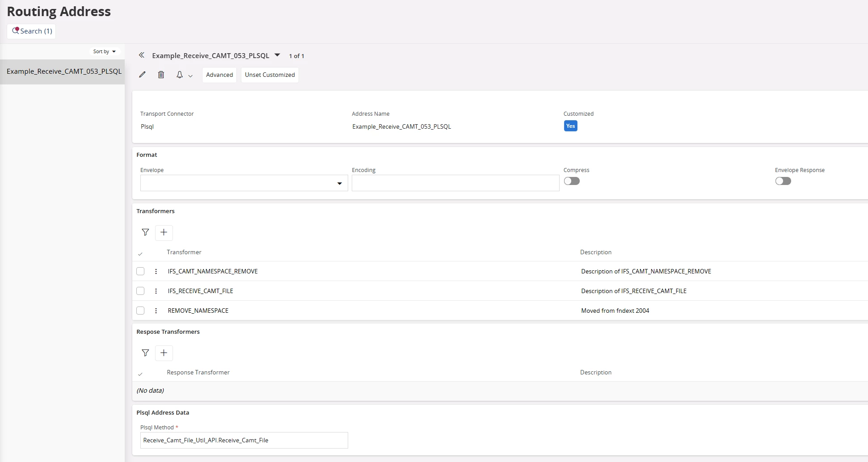Click the Response Transformer column header
The width and height of the screenshot is (868, 462).
[198, 372]
